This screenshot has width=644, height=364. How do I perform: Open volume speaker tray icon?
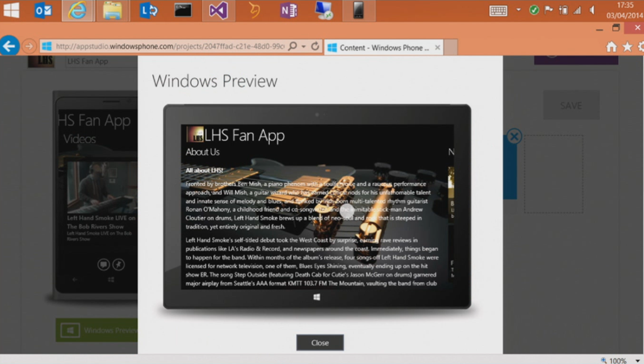(x=592, y=10)
